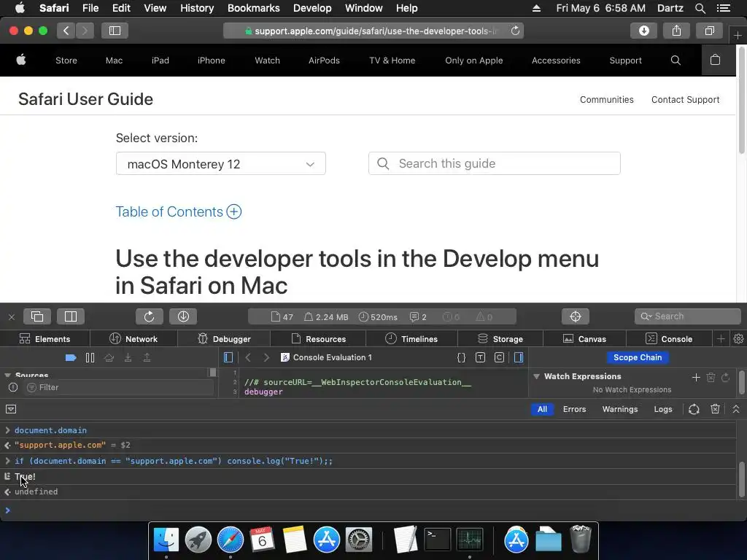
Task: Switch to the Timelines tab
Action: [411, 338]
